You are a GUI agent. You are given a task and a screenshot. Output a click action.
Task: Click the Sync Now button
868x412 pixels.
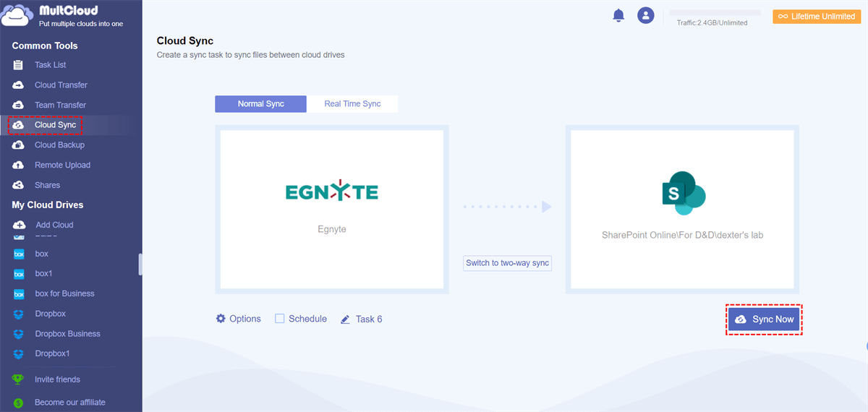click(764, 319)
